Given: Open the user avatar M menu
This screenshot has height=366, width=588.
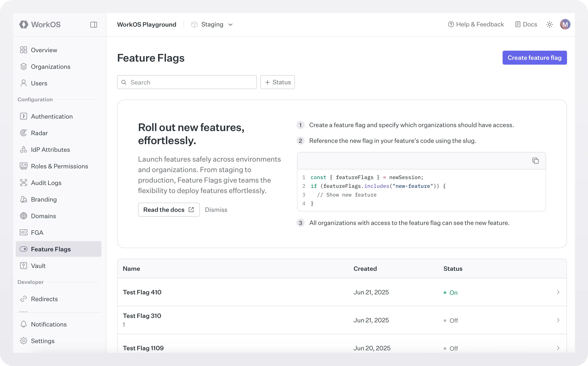Looking at the screenshot, I should pos(565,24).
